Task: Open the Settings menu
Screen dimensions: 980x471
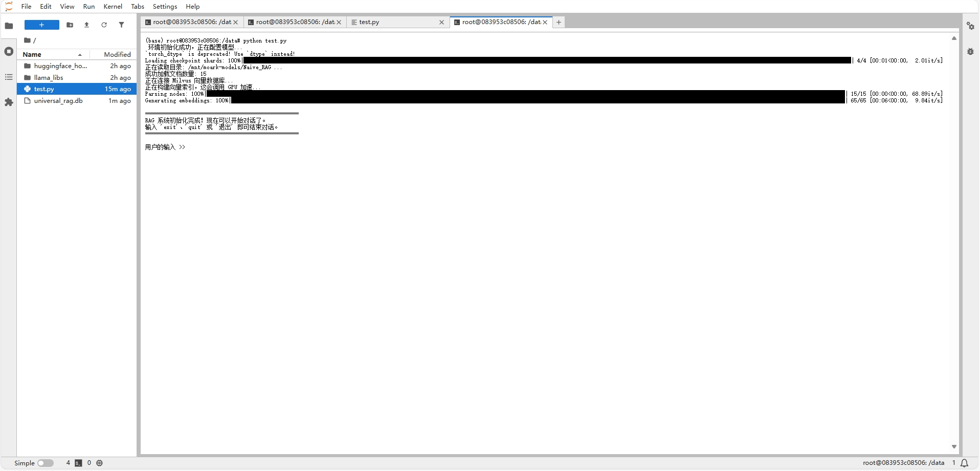Action: click(x=165, y=6)
